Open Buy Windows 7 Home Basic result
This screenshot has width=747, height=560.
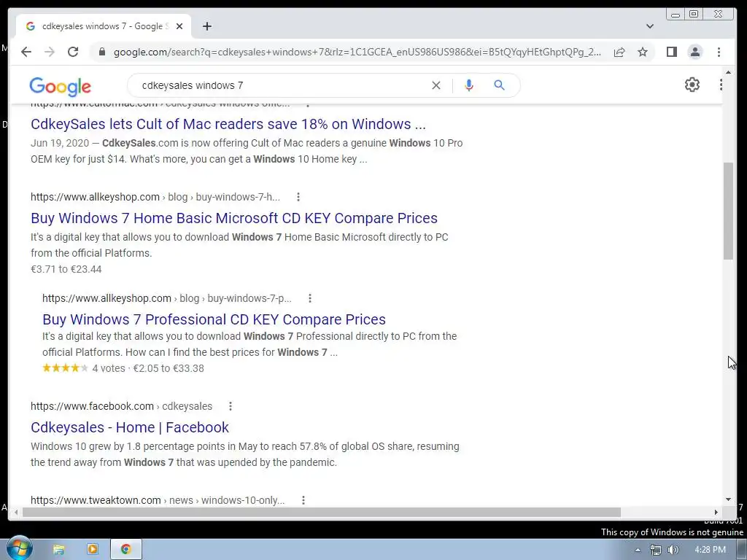pyautogui.click(x=234, y=217)
